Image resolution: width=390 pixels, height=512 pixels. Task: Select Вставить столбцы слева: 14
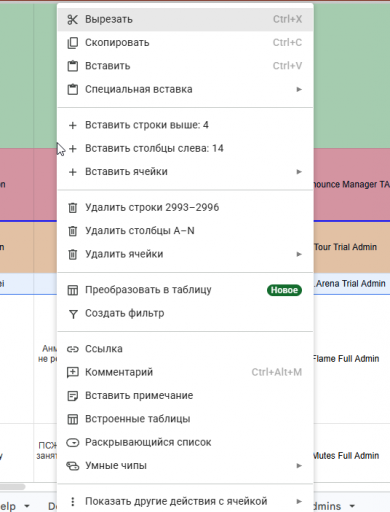185,148
